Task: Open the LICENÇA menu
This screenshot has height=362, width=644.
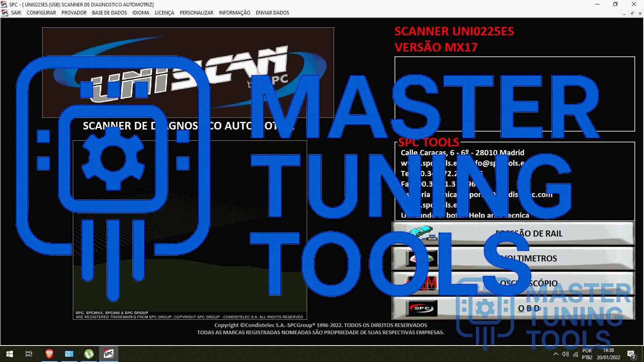Action: [165, 13]
